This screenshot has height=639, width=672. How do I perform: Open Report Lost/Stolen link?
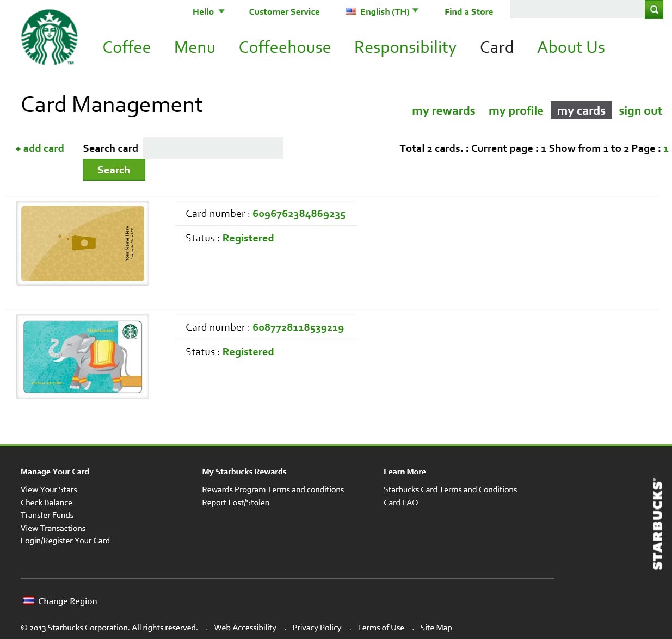(x=236, y=502)
